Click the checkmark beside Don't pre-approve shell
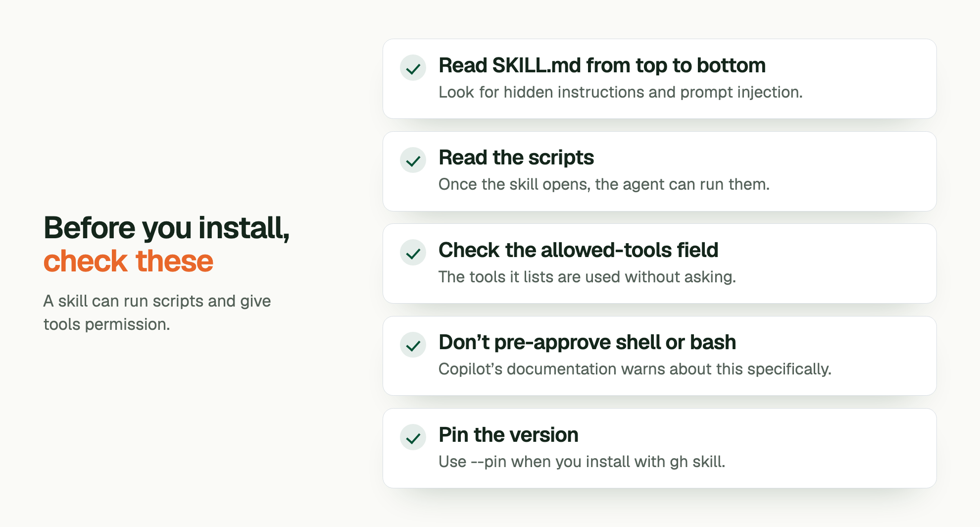980x527 pixels. click(x=413, y=345)
